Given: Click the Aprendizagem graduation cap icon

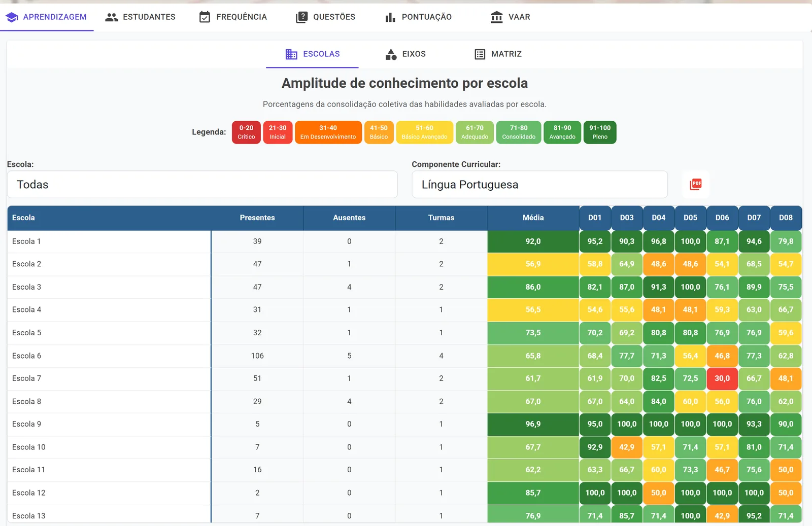Looking at the screenshot, I should (12, 17).
